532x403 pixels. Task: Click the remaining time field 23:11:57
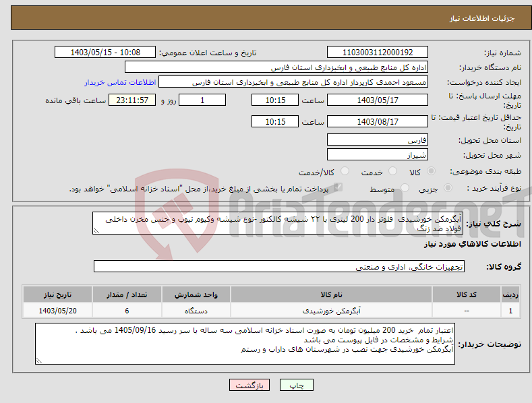pyautogui.click(x=132, y=100)
